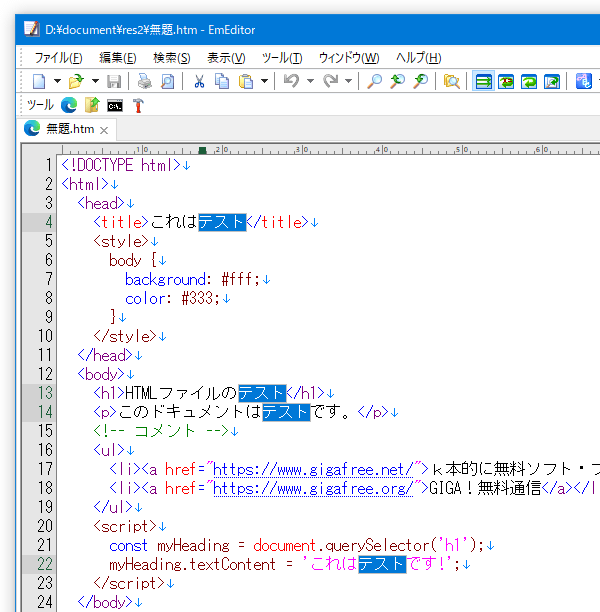Viewport: 600px width, 612px height.
Task: Click the New file icon
Action: (x=39, y=81)
